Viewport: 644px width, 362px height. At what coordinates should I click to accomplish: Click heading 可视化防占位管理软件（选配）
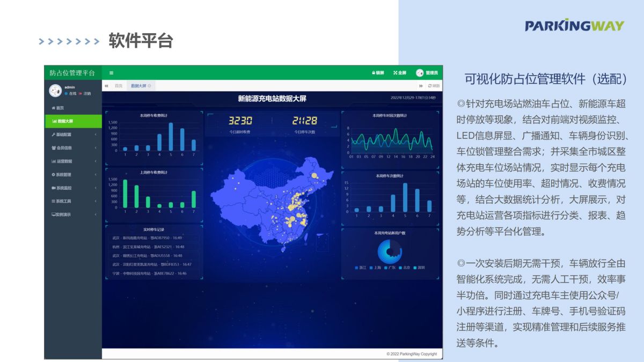pyautogui.click(x=546, y=79)
